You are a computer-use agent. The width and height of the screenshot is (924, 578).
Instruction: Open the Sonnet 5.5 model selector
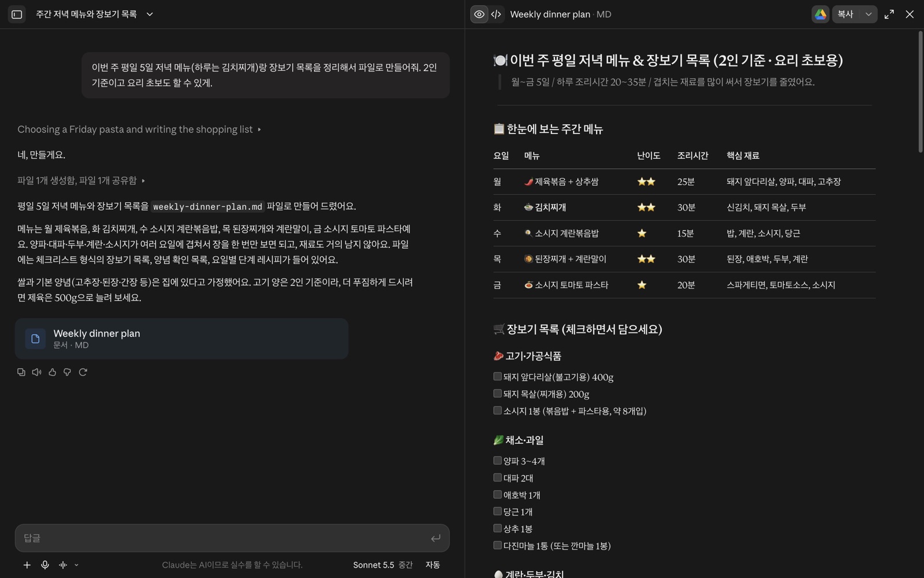coord(383,565)
